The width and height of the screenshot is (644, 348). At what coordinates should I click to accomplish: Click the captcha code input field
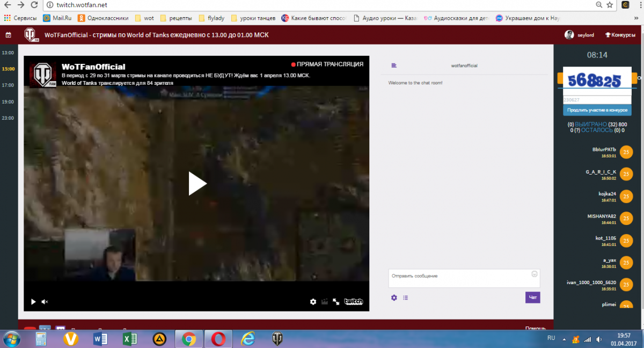[597, 99]
